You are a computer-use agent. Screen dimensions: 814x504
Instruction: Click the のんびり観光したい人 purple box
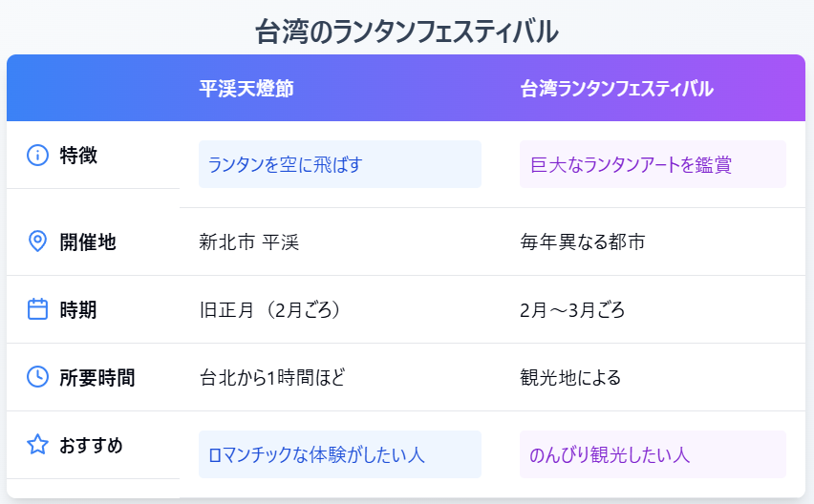pyautogui.click(x=652, y=454)
